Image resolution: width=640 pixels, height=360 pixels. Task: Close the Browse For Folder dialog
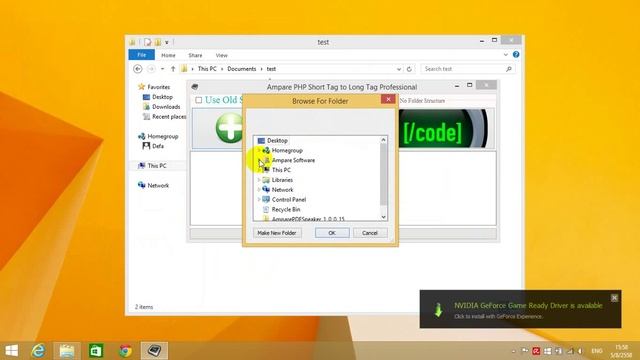coord(388,99)
